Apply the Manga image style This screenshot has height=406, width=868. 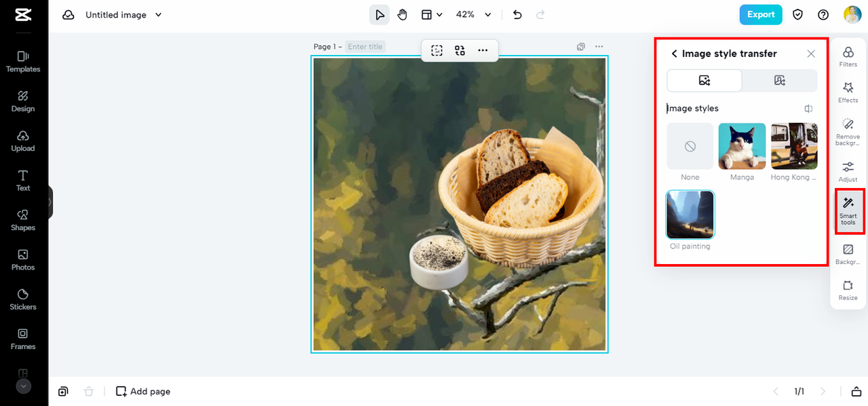[x=743, y=146]
